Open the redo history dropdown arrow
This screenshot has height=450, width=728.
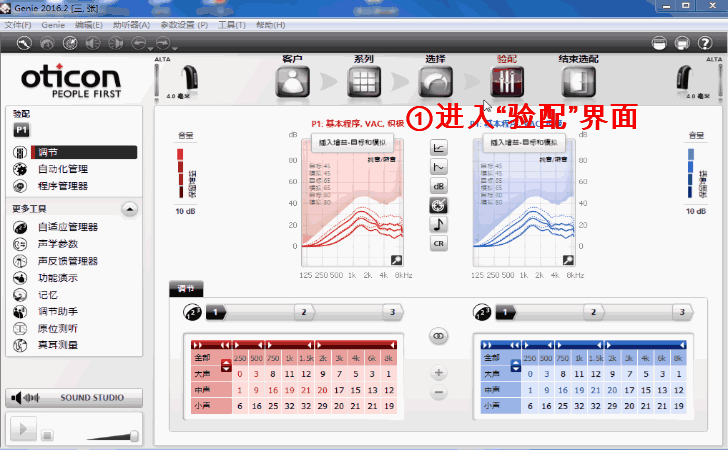(x=174, y=48)
